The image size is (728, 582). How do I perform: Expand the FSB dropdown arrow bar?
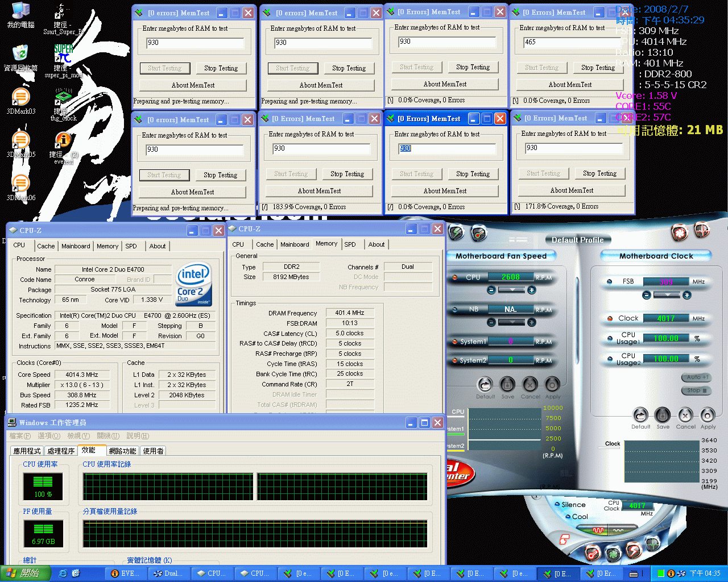[667, 295]
